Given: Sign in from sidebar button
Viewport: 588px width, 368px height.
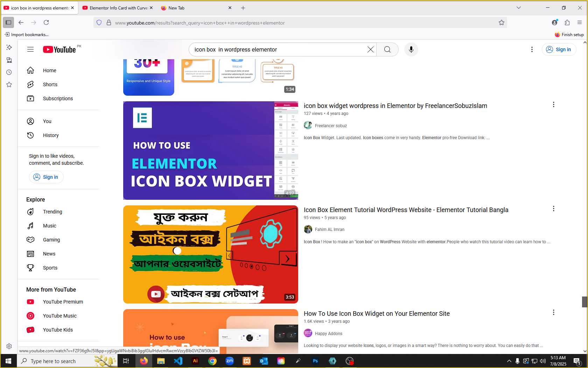Looking at the screenshot, I should pos(46,177).
